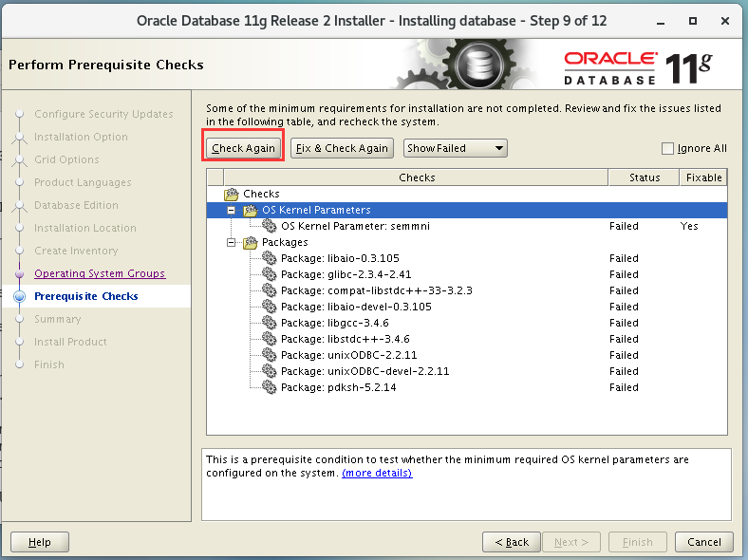Open the more details link
This screenshot has width=748, height=560.
(x=377, y=473)
